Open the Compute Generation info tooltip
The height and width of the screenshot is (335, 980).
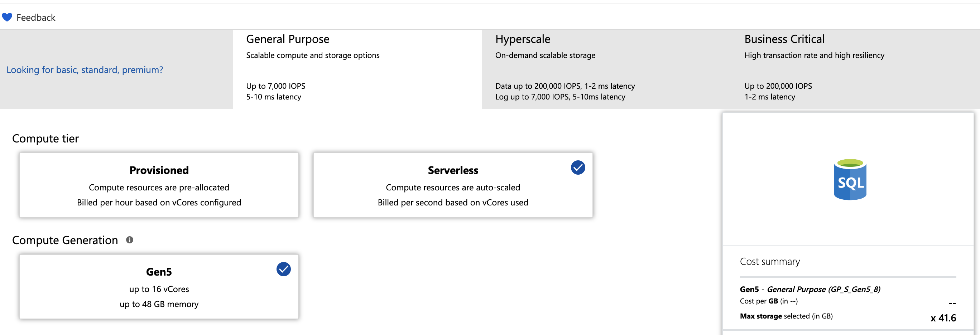(130, 239)
